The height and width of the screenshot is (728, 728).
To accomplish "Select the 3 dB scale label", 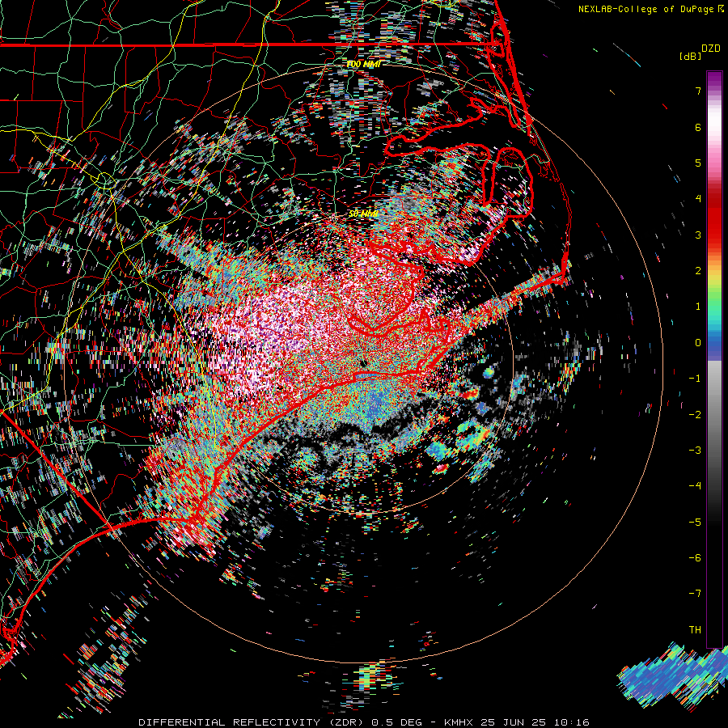I will click(x=698, y=235).
